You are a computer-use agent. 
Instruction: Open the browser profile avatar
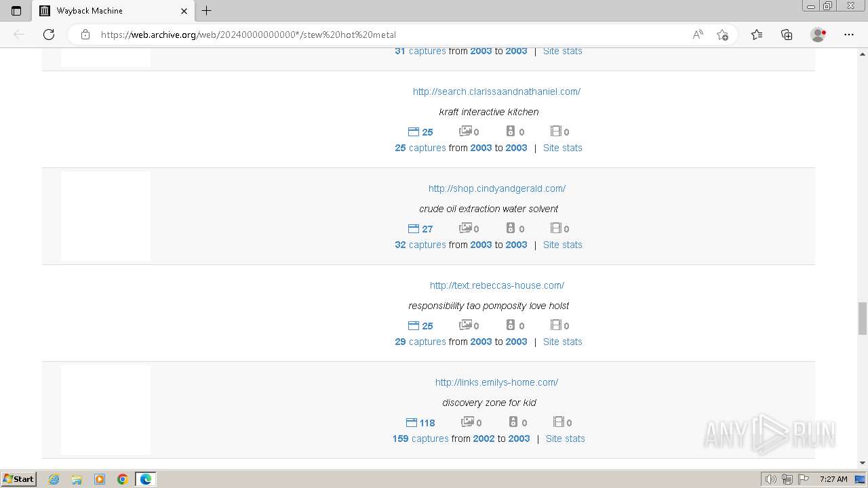[x=818, y=35]
